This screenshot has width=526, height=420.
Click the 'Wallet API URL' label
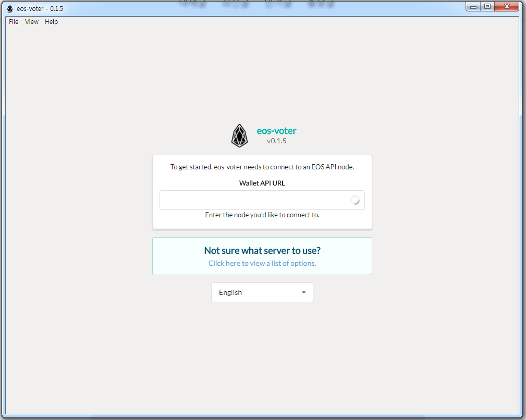(x=262, y=183)
